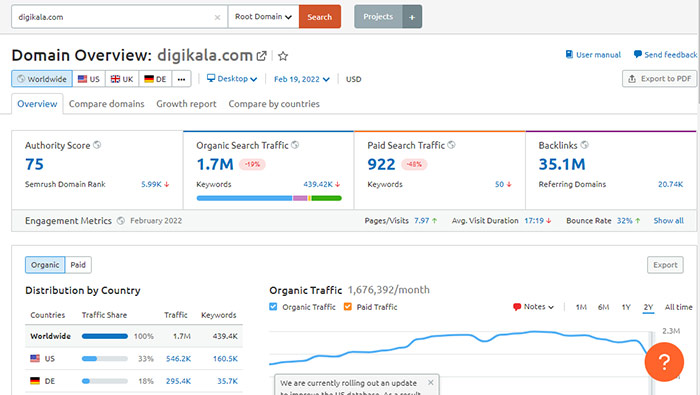This screenshot has width=700, height=395.
Task: Click the plus icon next to Projects
Action: tap(412, 17)
